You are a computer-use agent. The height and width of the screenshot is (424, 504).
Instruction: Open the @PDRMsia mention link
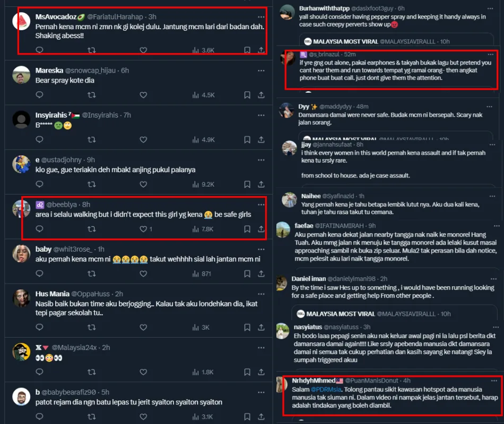(326, 390)
